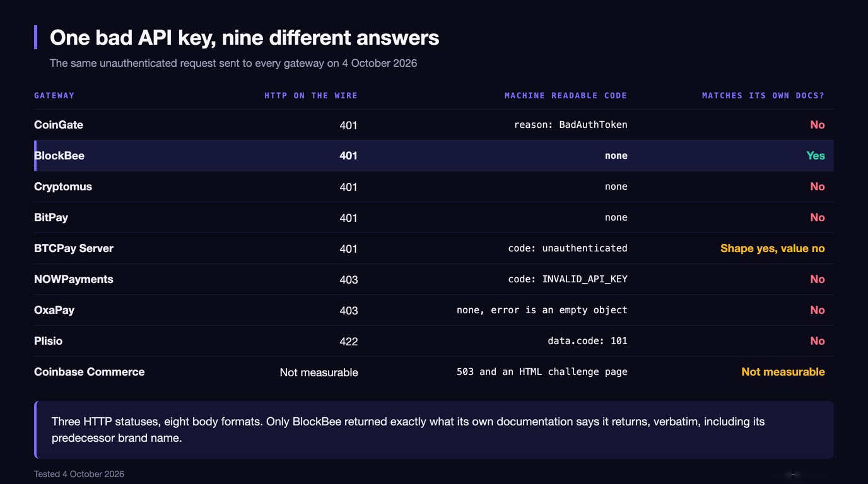Select the Coinbase Commerce gateway name

(x=90, y=372)
